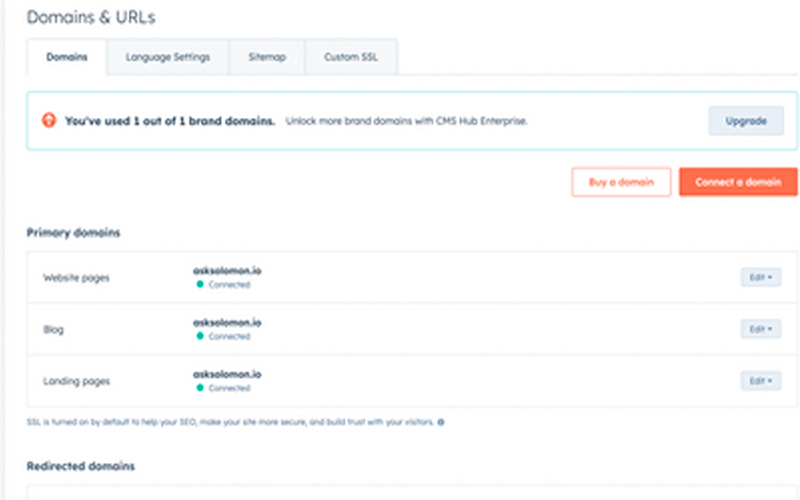Expand the Edit menu for Blog
This screenshot has width=800, height=500.
click(x=760, y=329)
